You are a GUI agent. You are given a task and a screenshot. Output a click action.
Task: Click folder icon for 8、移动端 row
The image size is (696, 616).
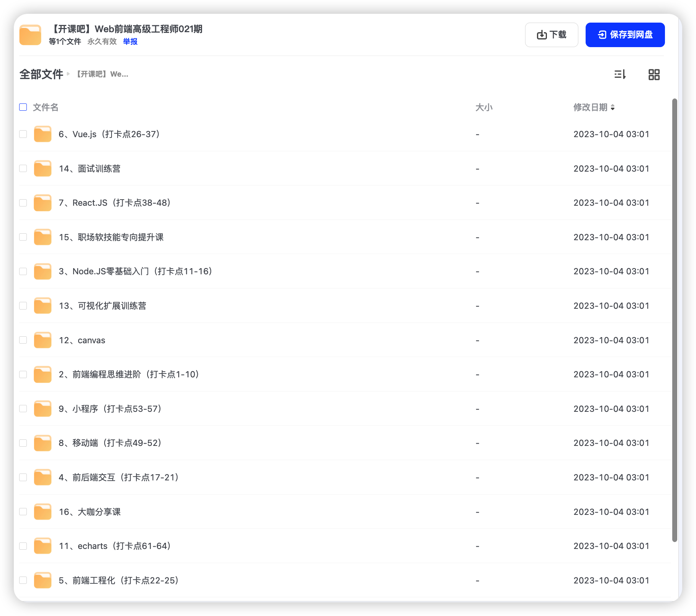(x=43, y=443)
